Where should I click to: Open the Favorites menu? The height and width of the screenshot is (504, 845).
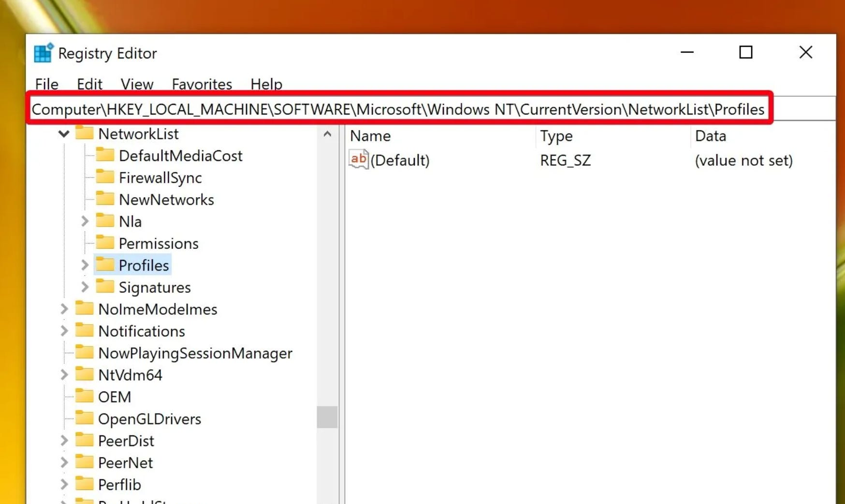202,84
